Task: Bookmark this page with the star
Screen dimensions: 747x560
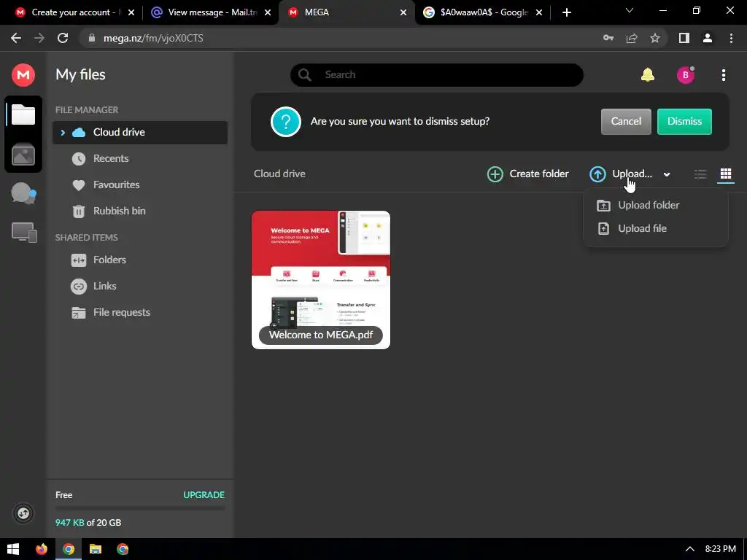Action: click(x=655, y=38)
